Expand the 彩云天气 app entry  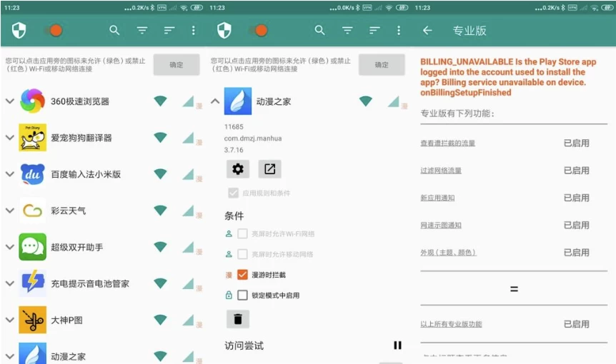point(9,211)
